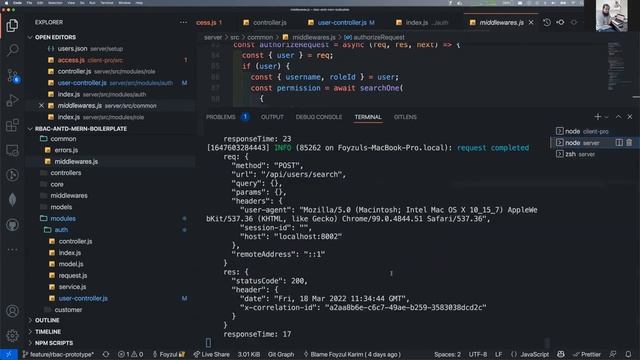The height and width of the screenshot is (360, 640).
Task: Click Prettier in the status bar
Action: click(x=587, y=354)
